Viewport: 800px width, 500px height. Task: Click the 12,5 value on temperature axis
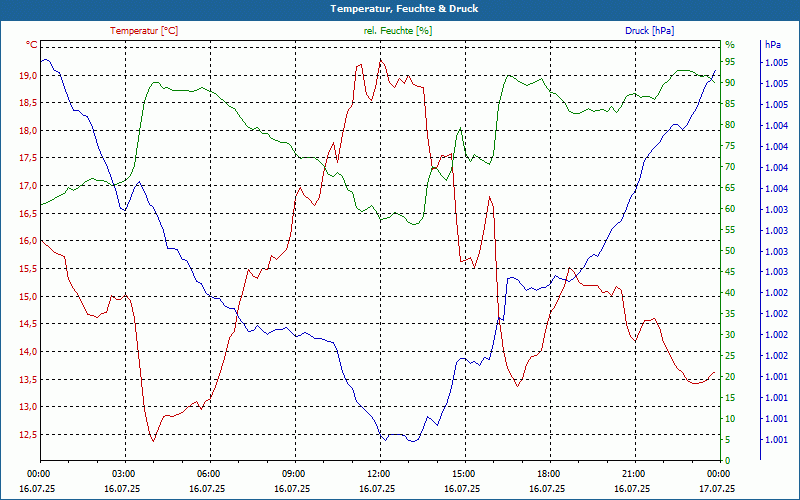point(28,434)
